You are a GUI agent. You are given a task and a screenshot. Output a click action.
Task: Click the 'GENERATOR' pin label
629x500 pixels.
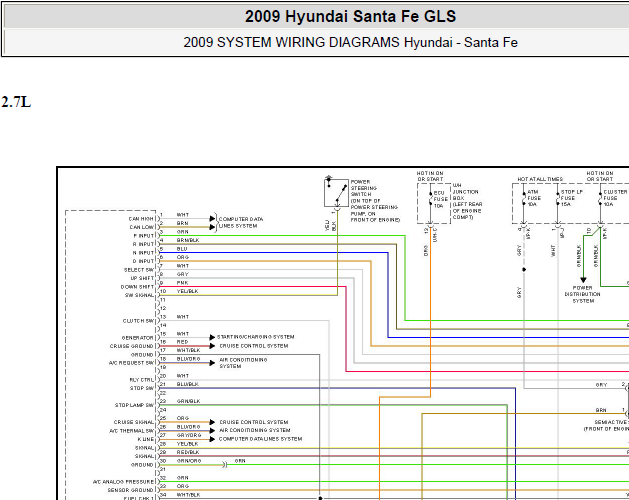point(138,338)
